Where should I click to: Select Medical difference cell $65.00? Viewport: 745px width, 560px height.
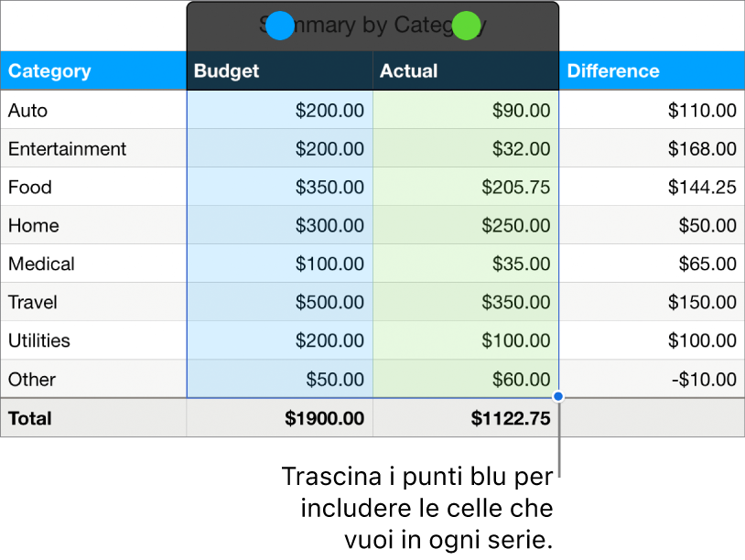pos(651,264)
